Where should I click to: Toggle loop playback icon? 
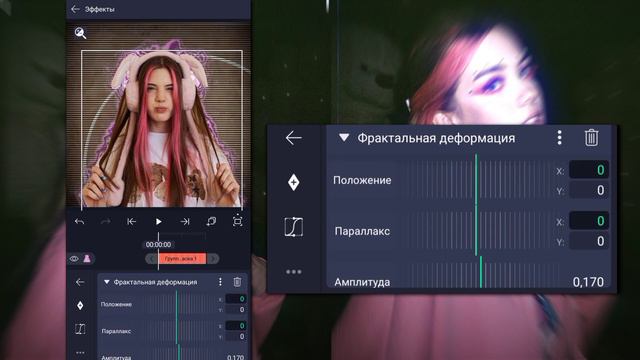coord(211,222)
